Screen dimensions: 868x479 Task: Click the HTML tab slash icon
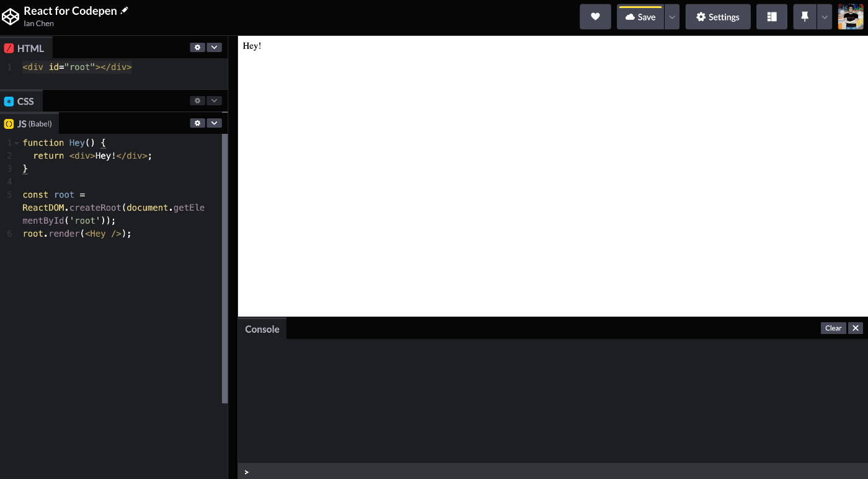(x=9, y=48)
